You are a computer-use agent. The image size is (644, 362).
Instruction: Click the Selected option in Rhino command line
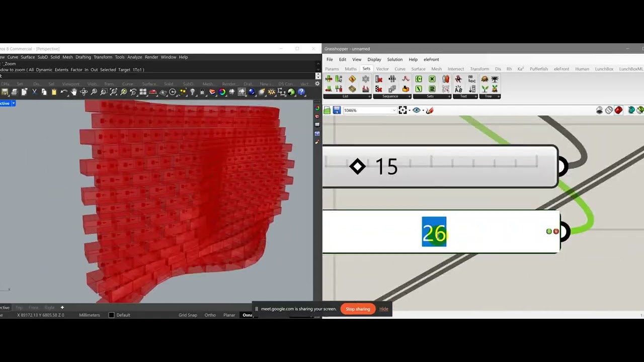click(108, 70)
